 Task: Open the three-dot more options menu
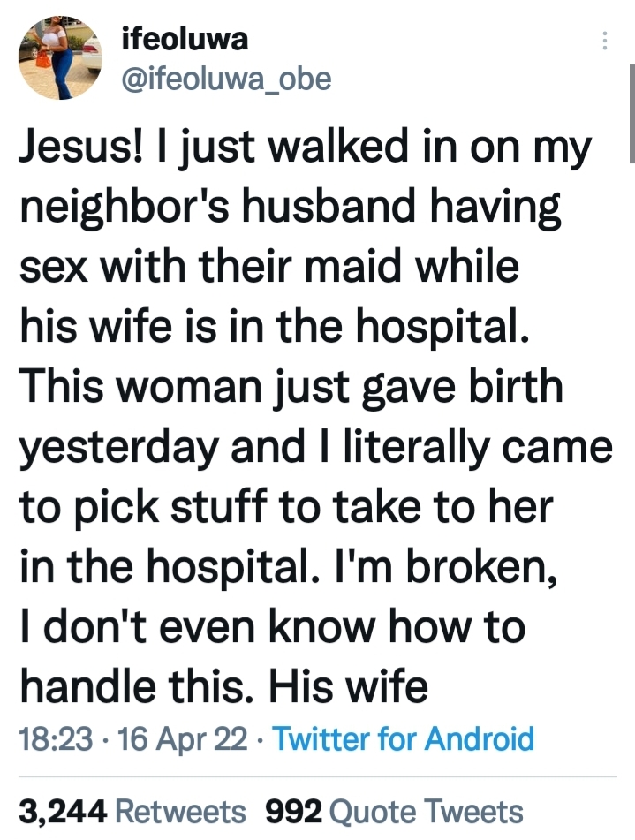tap(605, 41)
